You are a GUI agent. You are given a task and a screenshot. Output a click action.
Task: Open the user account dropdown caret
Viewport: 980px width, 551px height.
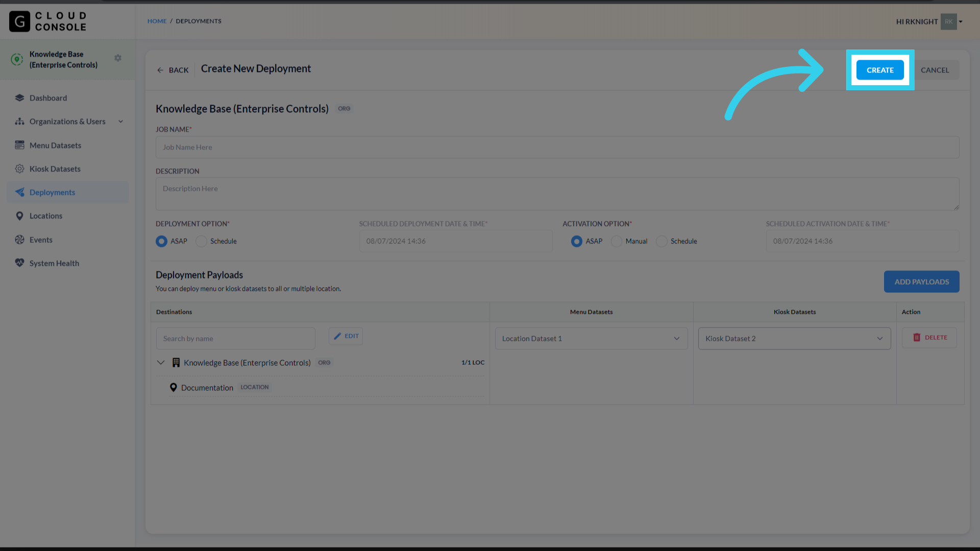(961, 22)
